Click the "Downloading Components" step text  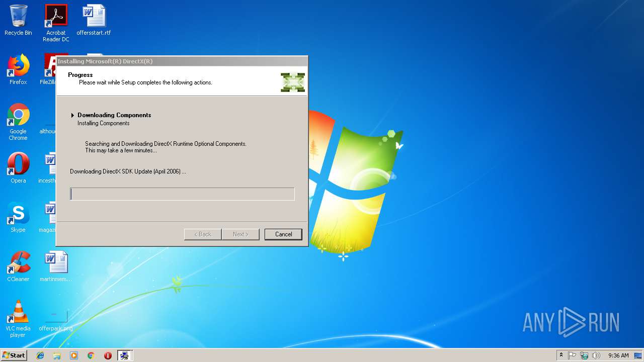(114, 115)
